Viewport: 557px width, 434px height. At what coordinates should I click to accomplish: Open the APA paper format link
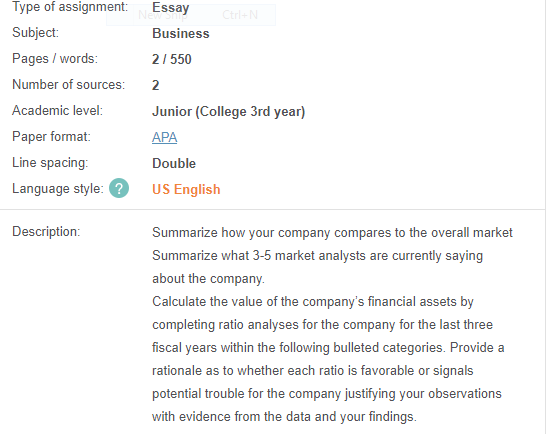coord(164,137)
